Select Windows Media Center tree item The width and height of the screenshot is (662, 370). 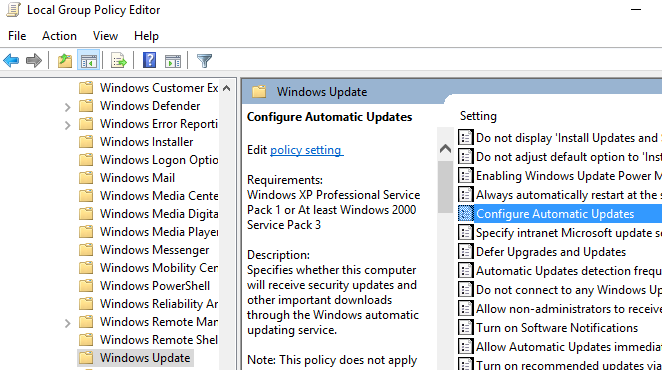coord(159,196)
